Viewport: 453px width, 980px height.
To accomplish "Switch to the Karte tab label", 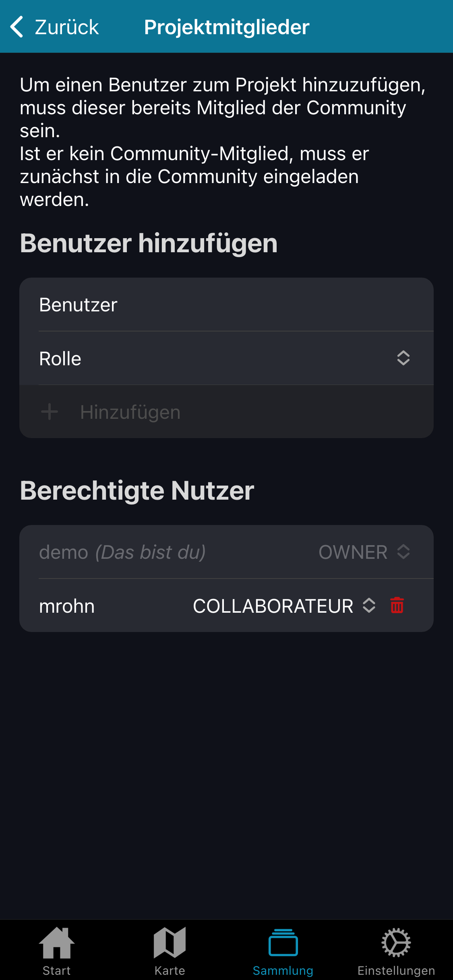I will coord(170,971).
